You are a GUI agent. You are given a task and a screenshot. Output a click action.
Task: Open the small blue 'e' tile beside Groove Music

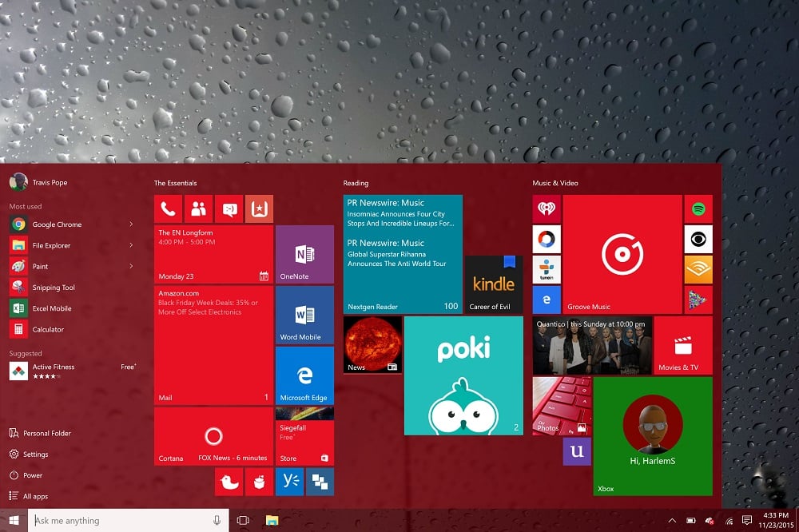pos(547,300)
